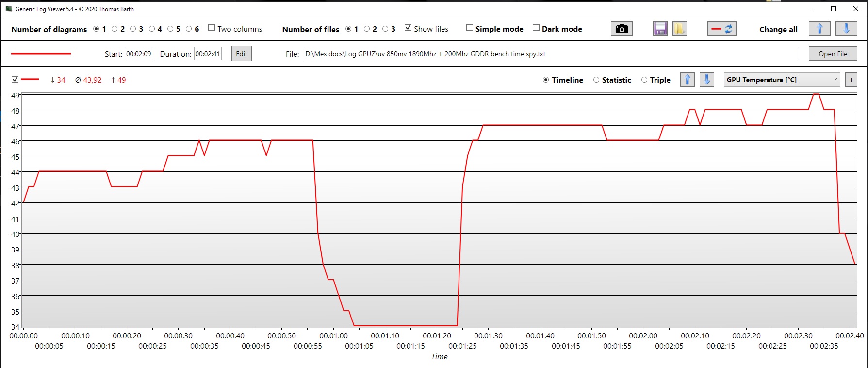Click the 00:02:40 time axis label
The width and height of the screenshot is (868, 368).
(x=850, y=335)
